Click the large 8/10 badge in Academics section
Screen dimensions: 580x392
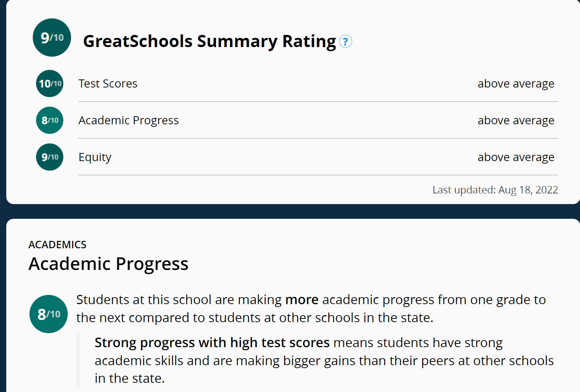coord(49,314)
